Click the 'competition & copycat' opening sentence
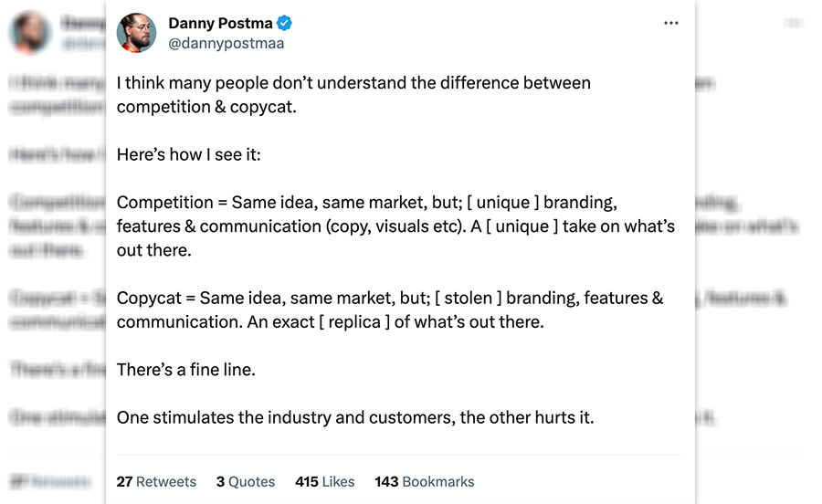Screen dimensions: 822x504 pyautogui.click(x=353, y=95)
